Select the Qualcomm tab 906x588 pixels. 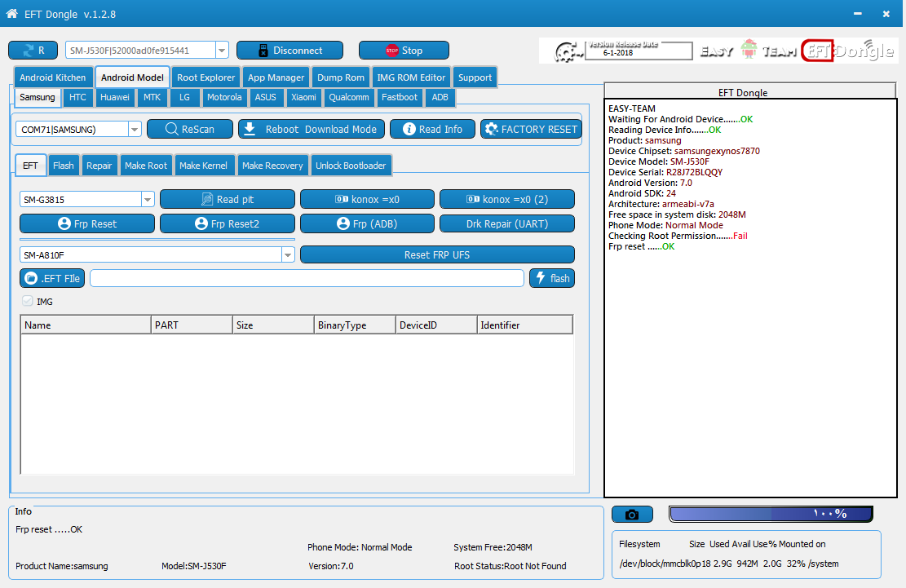point(349,97)
